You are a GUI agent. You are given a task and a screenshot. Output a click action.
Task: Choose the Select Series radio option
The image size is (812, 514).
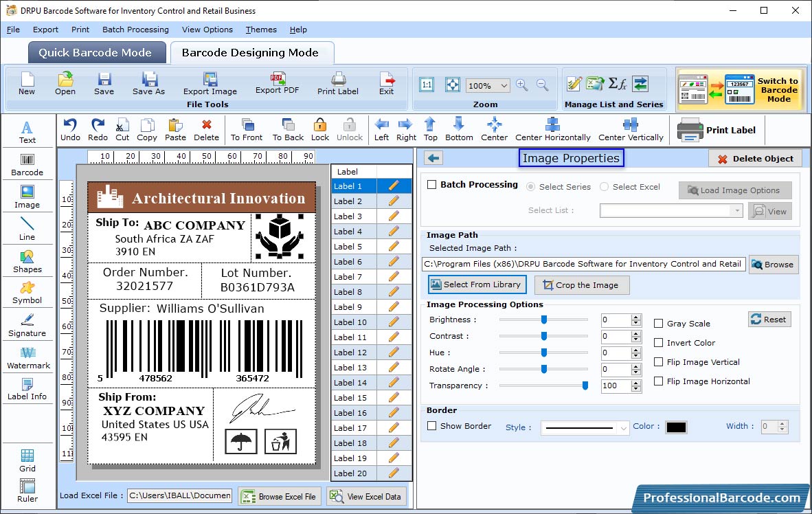click(x=531, y=187)
